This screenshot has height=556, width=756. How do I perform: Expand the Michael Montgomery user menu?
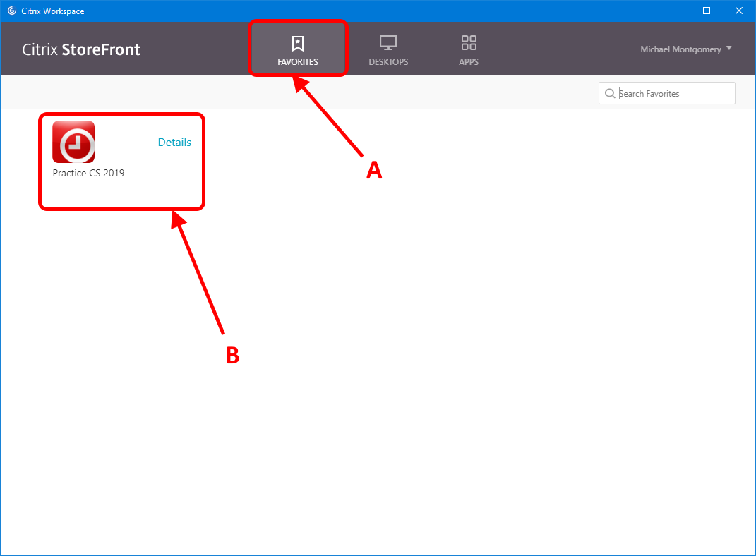tap(685, 49)
